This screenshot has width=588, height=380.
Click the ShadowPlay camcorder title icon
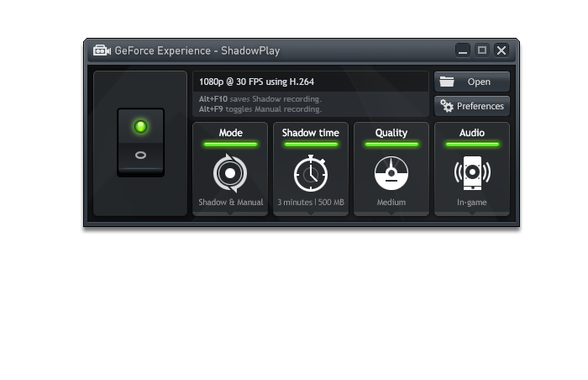[x=102, y=50]
